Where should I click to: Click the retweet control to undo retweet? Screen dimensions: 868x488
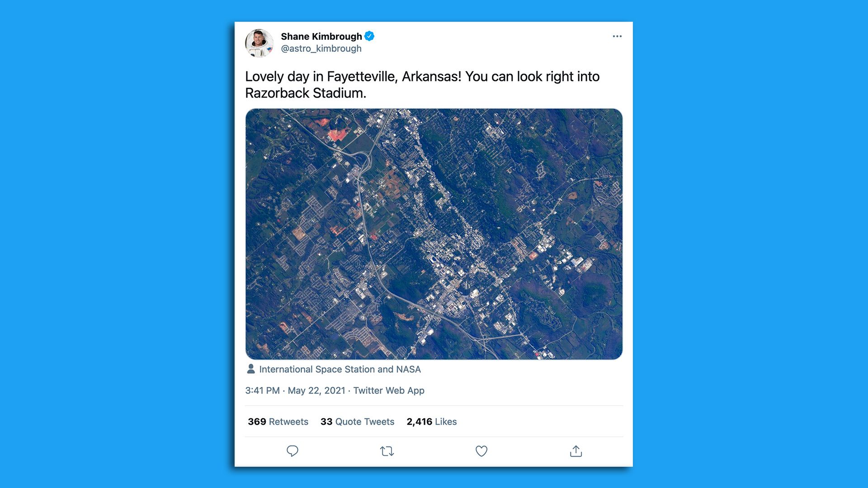(387, 451)
